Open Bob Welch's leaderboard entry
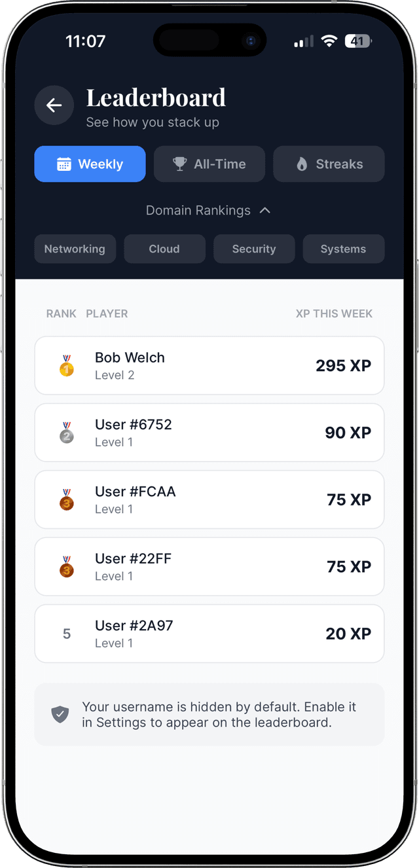 [x=209, y=366]
